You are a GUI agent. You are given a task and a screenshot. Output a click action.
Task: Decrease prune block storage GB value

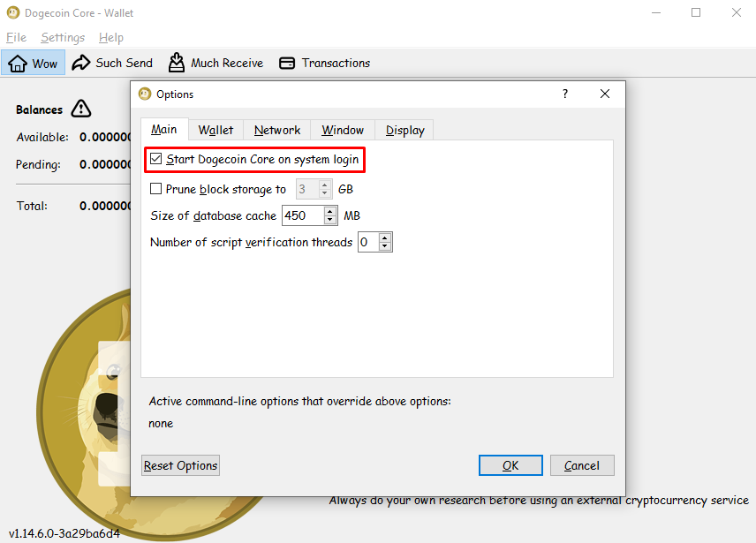(x=325, y=193)
